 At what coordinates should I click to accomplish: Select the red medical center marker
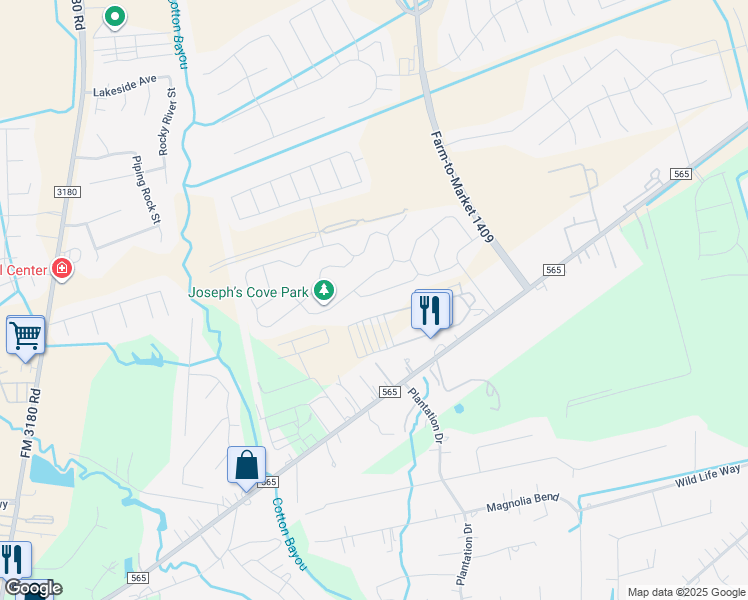pyautogui.click(x=62, y=269)
